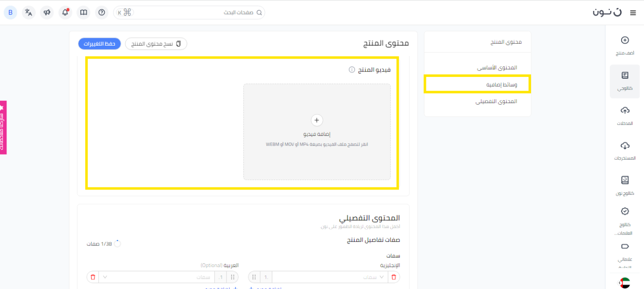Screen dimensions: 644x289
Task: Click Copy Product Content button
Action: pos(156,44)
